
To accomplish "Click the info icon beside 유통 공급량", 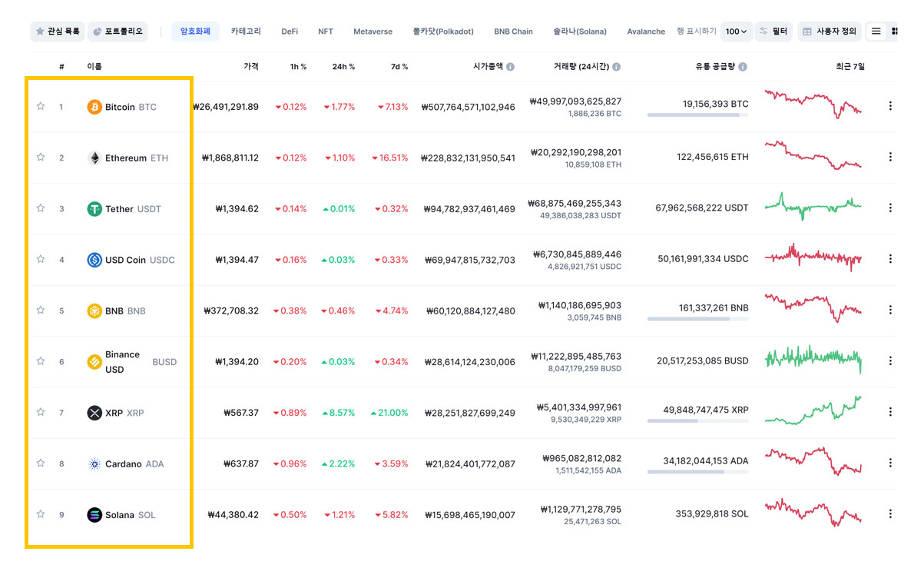I will 744,67.
